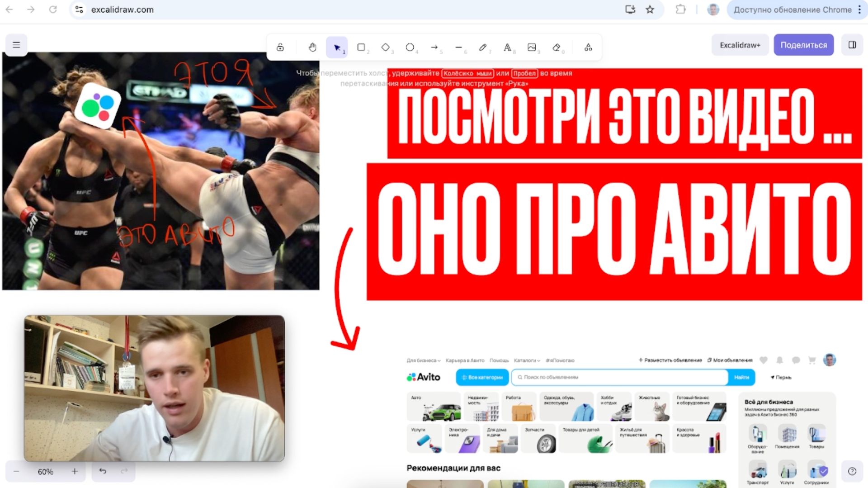Bookmark this page with the star
Viewport: 868px width, 488px height.
tap(650, 9)
